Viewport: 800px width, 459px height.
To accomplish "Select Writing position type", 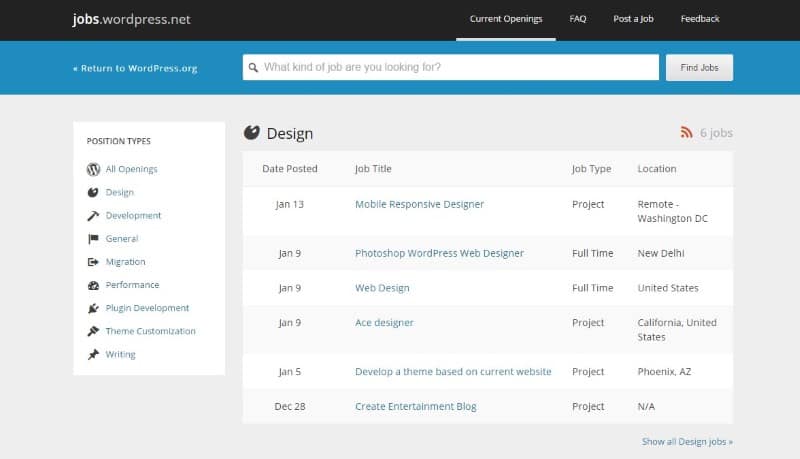I will pyautogui.click(x=120, y=354).
